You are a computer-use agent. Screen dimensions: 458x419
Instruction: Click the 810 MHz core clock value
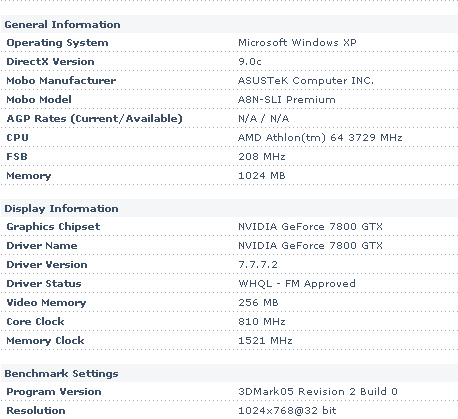click(262, 322)
